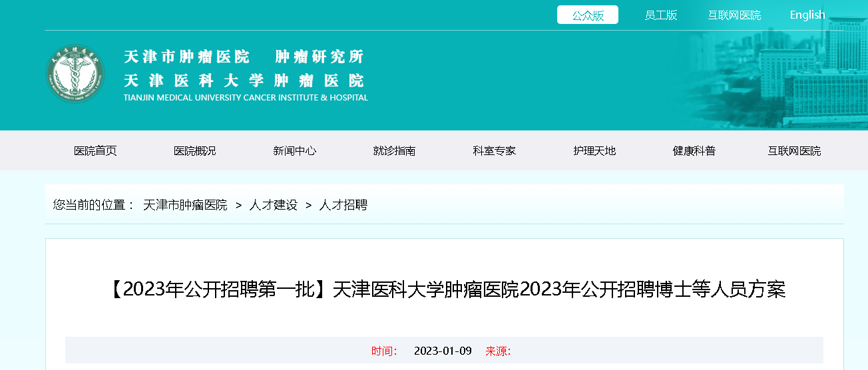Go to 医院首页 in navigation menu

[x=95, y=151]
